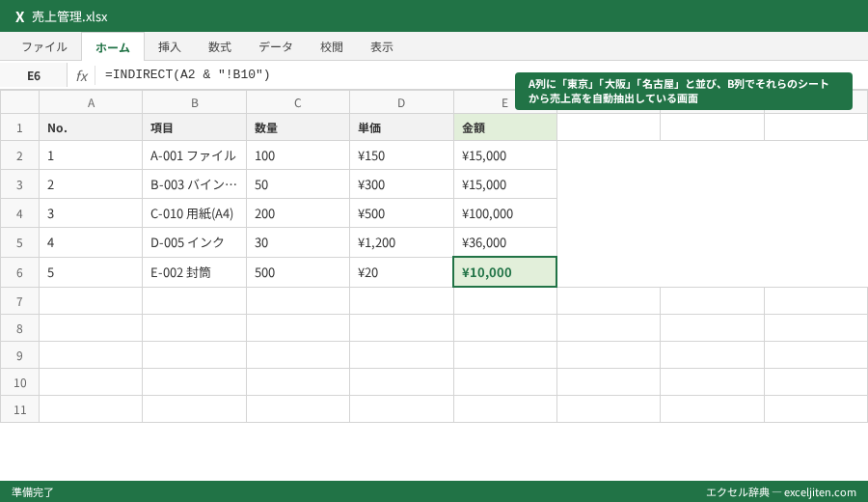Image resolution: width=868 pixels, height=502 pixels.
Task: Click unit price cell ¥150
Action: coord(401,155)
